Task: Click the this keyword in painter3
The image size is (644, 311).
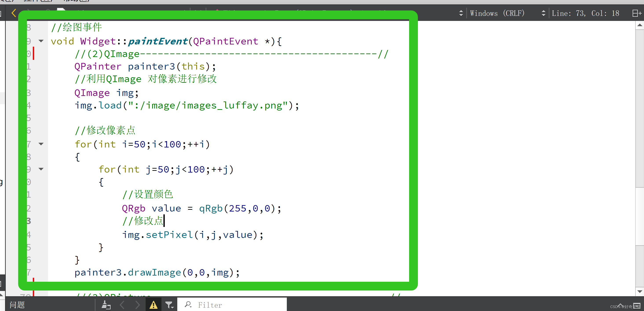Action: (193, 66)
